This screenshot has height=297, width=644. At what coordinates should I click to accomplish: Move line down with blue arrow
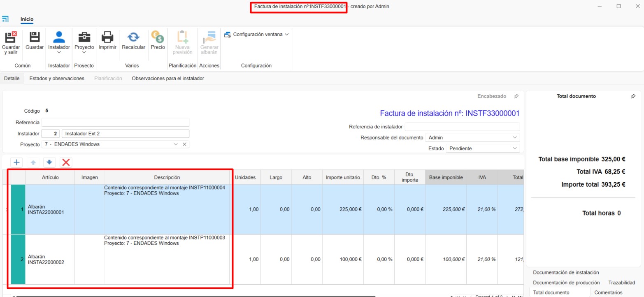pos(49,162)
